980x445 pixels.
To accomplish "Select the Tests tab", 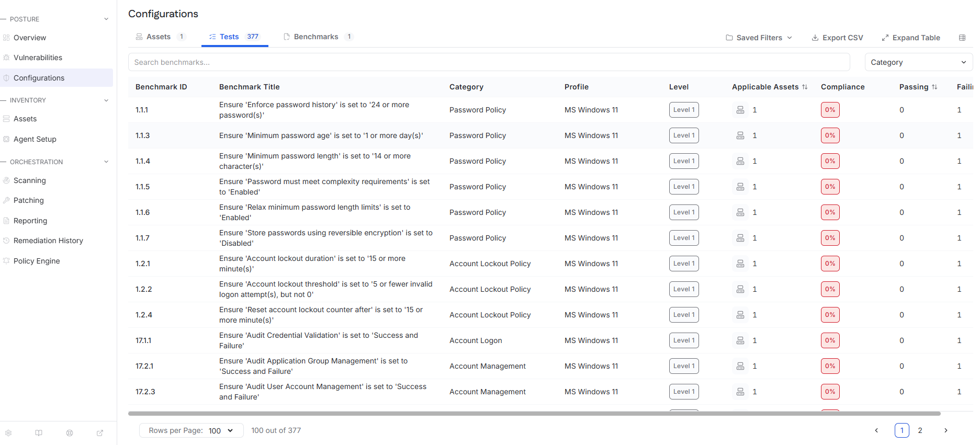I will pyautogui.click(x=234, y=37).
